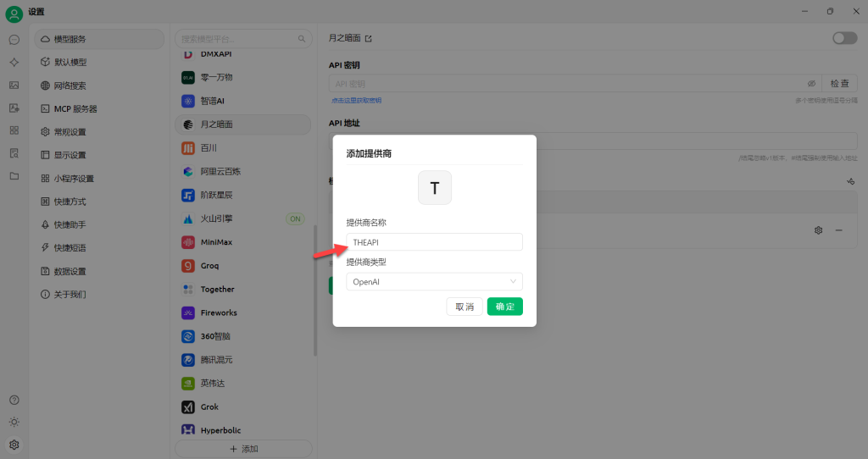
Task: Select the 月之暗面 provider entry
Action: pyautogui.click(x=243, y=124)
